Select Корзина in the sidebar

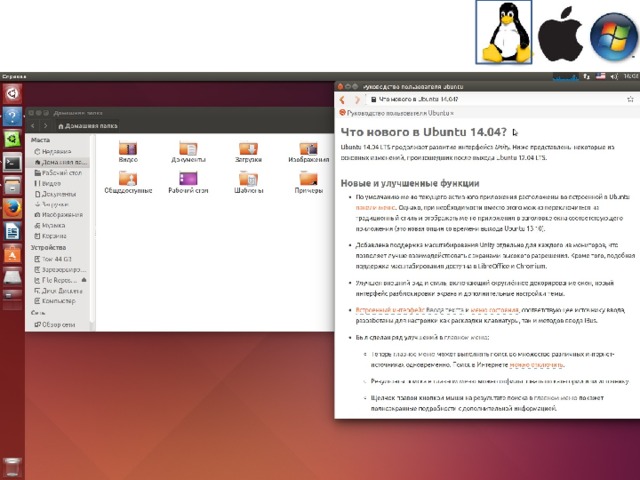pos(59,236)
